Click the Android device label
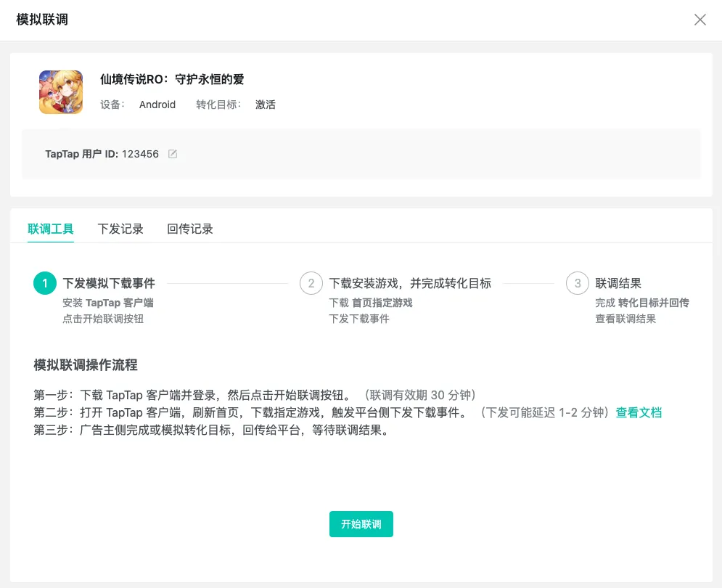This screenshot has height=588, width=722. point(157,105)
